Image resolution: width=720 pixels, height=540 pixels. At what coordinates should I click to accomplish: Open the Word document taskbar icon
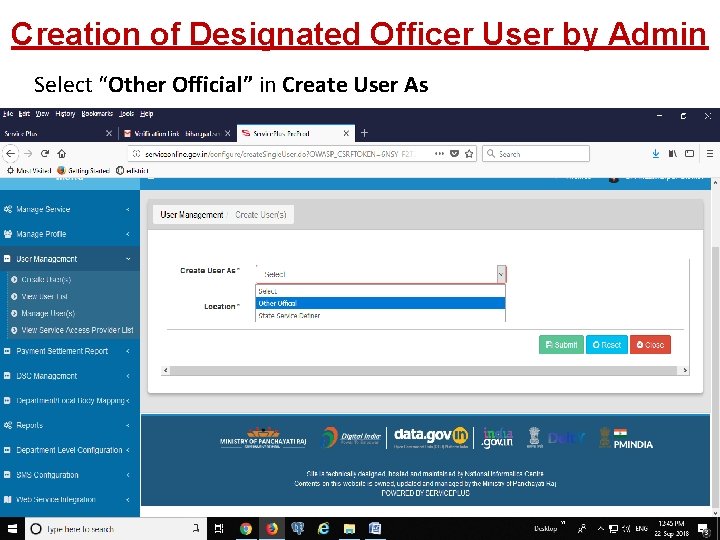point(375,529)
